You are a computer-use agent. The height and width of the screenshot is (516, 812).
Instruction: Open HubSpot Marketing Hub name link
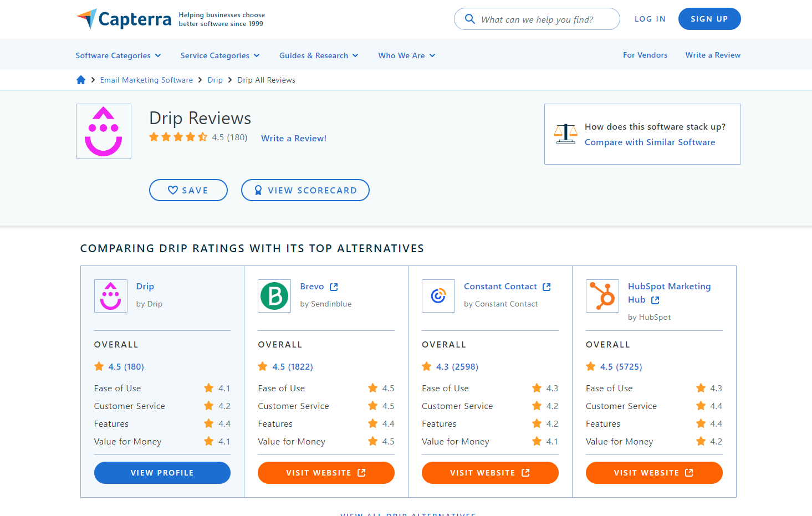tap(669, 293)
